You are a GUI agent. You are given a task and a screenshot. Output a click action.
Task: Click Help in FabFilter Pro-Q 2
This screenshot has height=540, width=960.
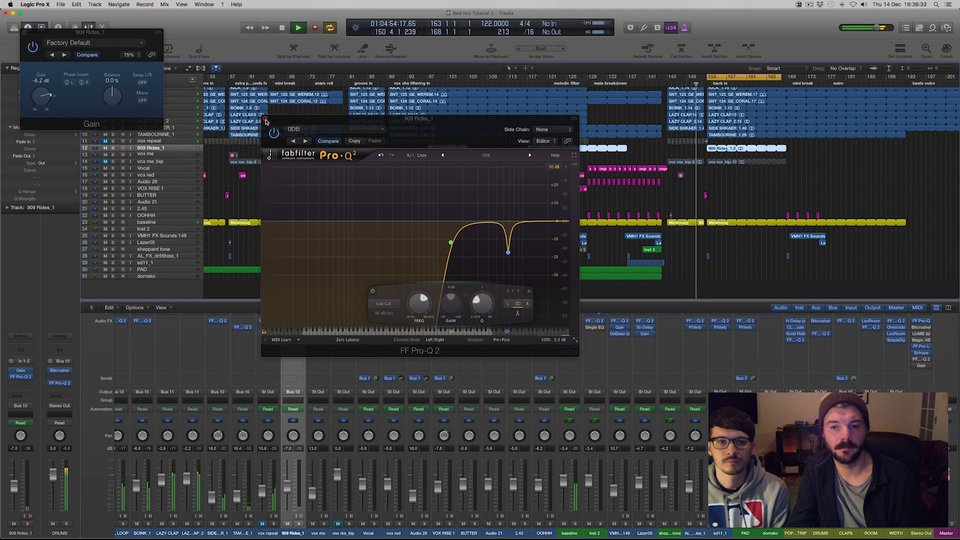pyautogui.click(x=555, y=156)
